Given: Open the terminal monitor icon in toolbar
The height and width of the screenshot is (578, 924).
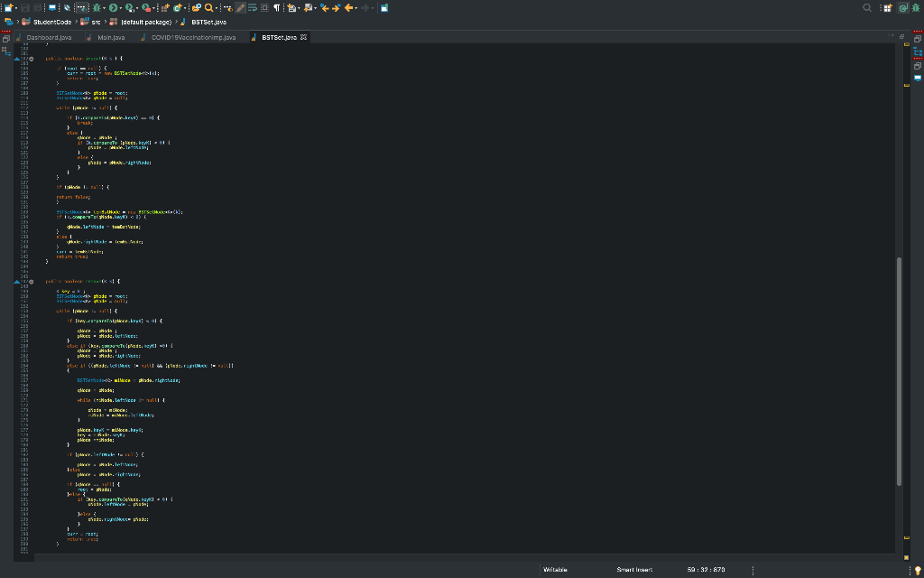Looking at the screenshot, I should tap(51, 7).
